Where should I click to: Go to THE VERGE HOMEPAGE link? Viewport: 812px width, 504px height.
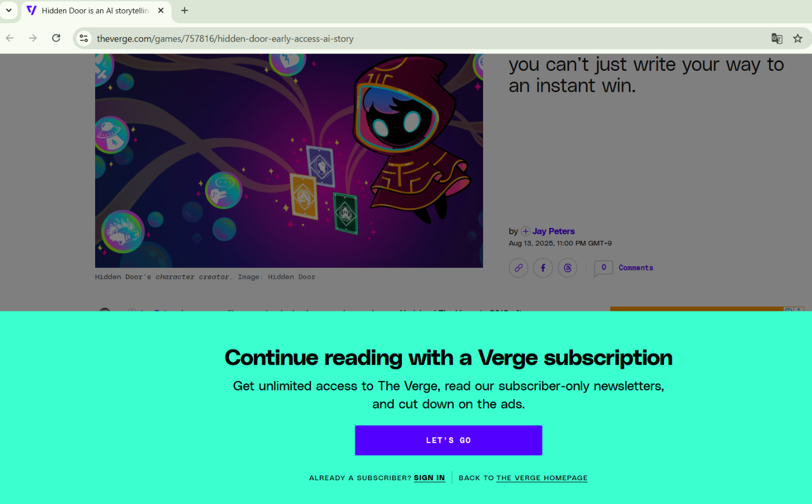click(542, 478)
